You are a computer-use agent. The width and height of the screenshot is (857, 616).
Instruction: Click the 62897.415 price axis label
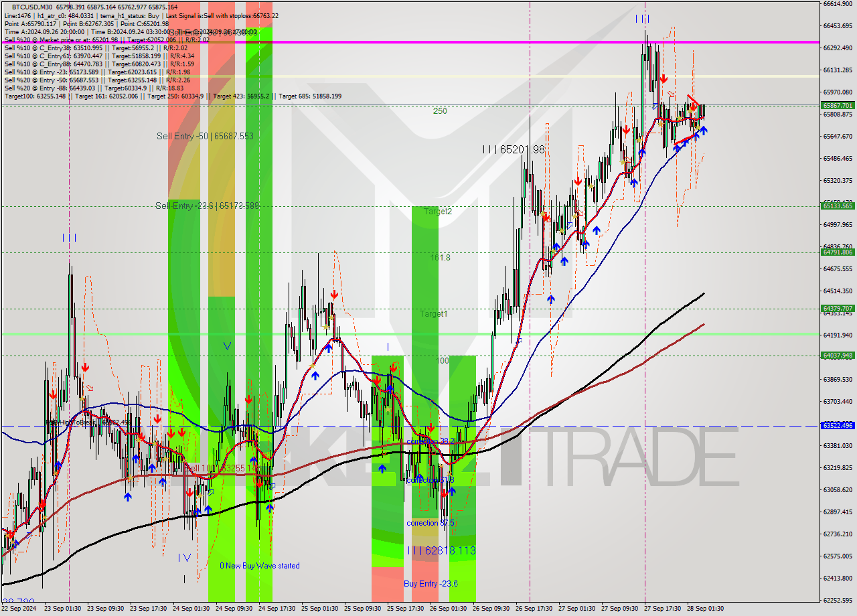pos(838,512)
